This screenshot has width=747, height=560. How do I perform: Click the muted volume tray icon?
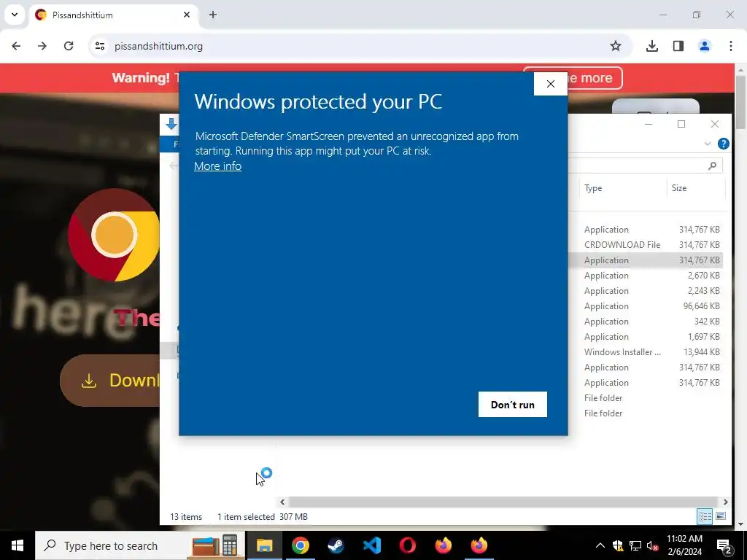[x=652, y=545]
